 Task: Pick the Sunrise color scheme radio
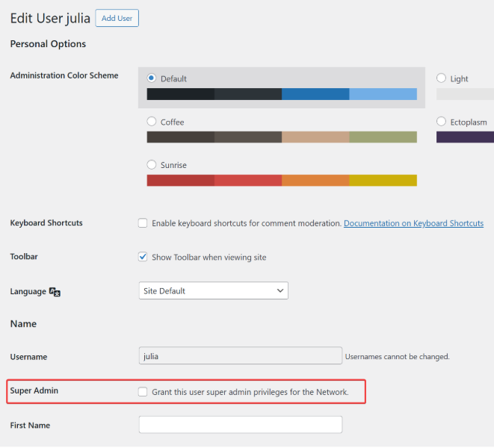(152, 164)
